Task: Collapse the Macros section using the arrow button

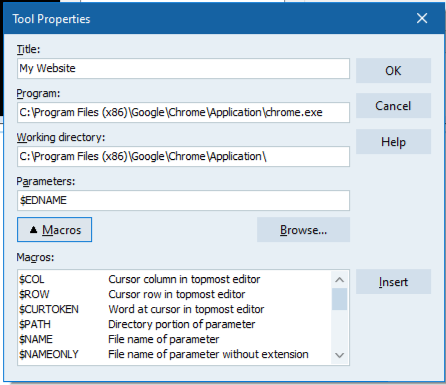Action: coord(54,230)
